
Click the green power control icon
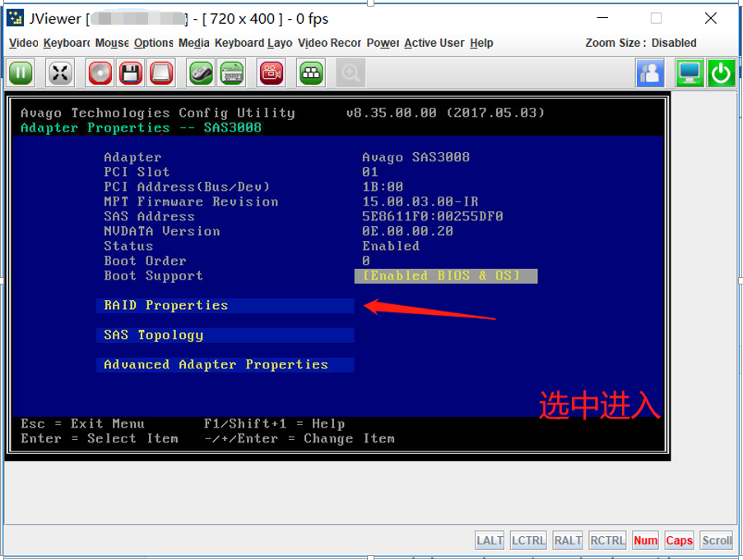722,72
